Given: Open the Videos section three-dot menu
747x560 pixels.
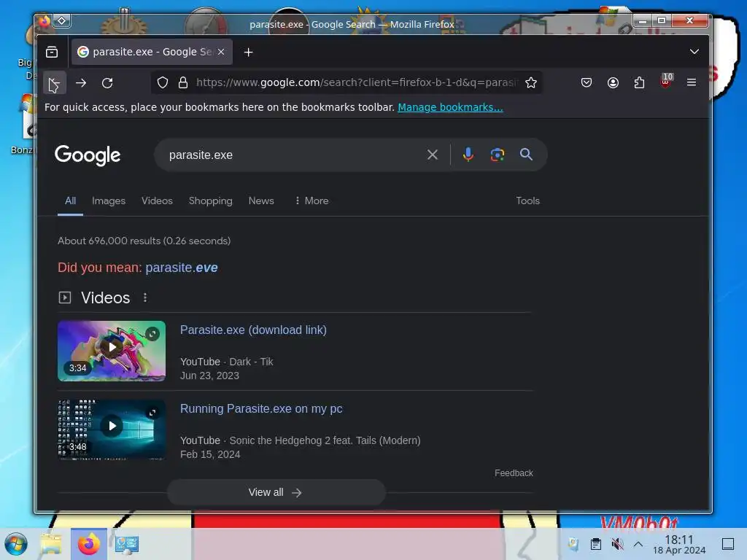Looking at the screenshot, I should [x=145, y=297].
